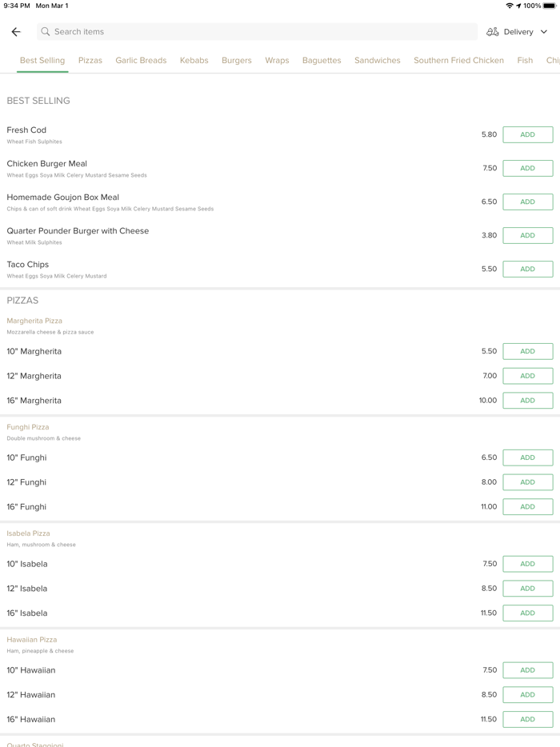The width and height of the screenshot is (560, 747).
Task: Expand the Delivery dropdown chevron
Action: point(544,32)
